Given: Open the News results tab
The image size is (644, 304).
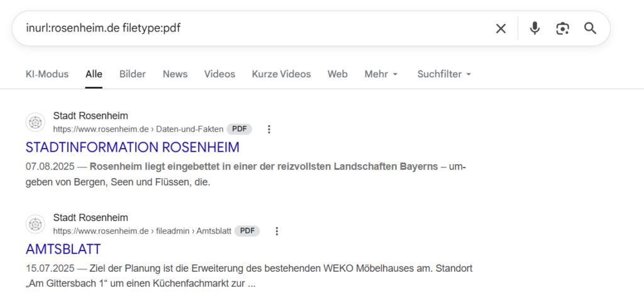Looking at the screenshot, I should pos(175,74).
